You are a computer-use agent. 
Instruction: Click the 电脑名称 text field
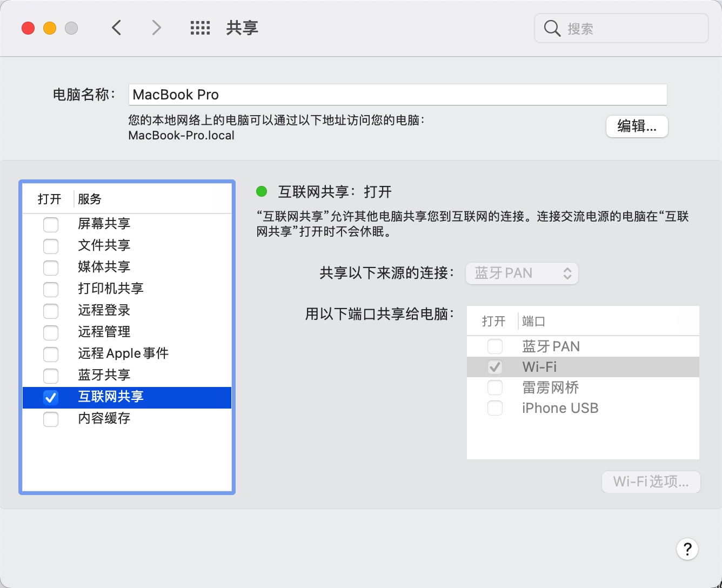[x=397, y=95]
